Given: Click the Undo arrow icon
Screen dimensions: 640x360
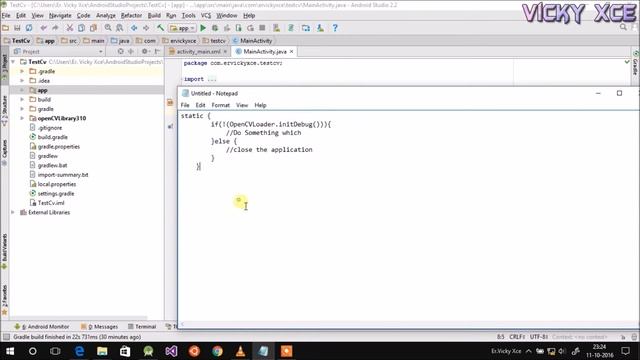Looking at the screenshot, I should [x=43, y=28].
